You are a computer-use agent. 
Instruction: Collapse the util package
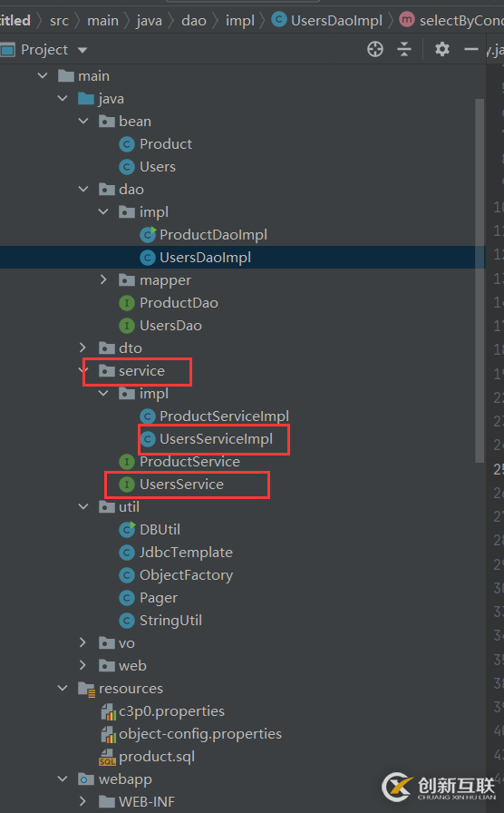tap(83, 506)
